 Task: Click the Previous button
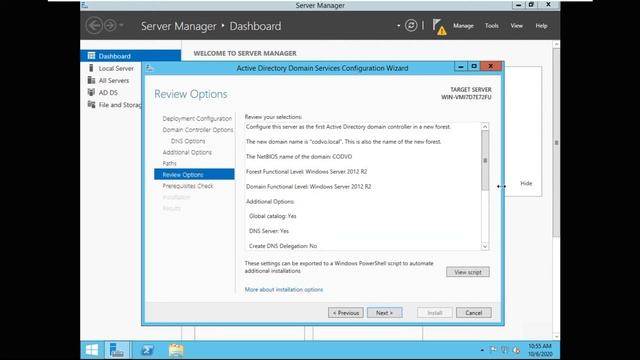[x=346, y=313]
